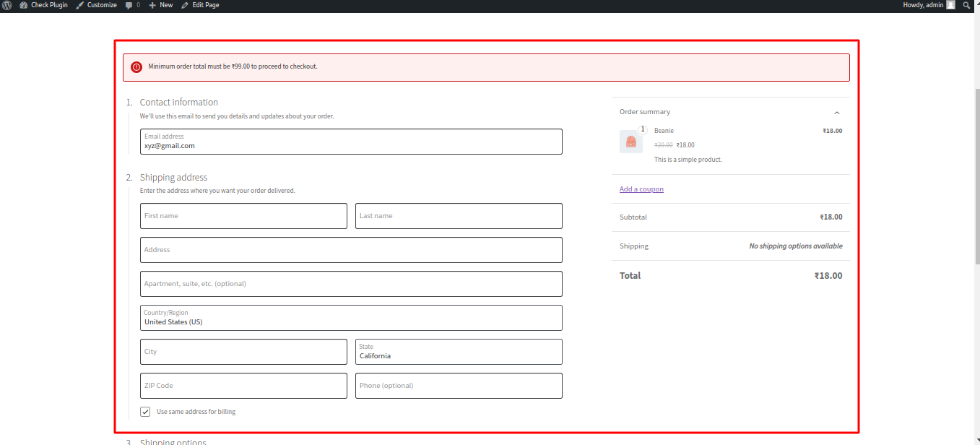Click the admin avatar icon

click(950, 5)
